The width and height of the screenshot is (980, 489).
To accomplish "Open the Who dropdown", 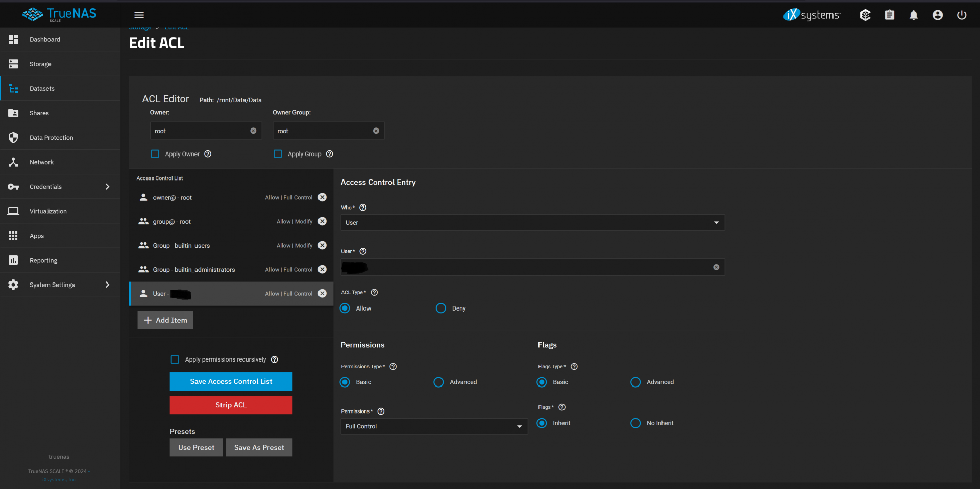I will [532, 223].
